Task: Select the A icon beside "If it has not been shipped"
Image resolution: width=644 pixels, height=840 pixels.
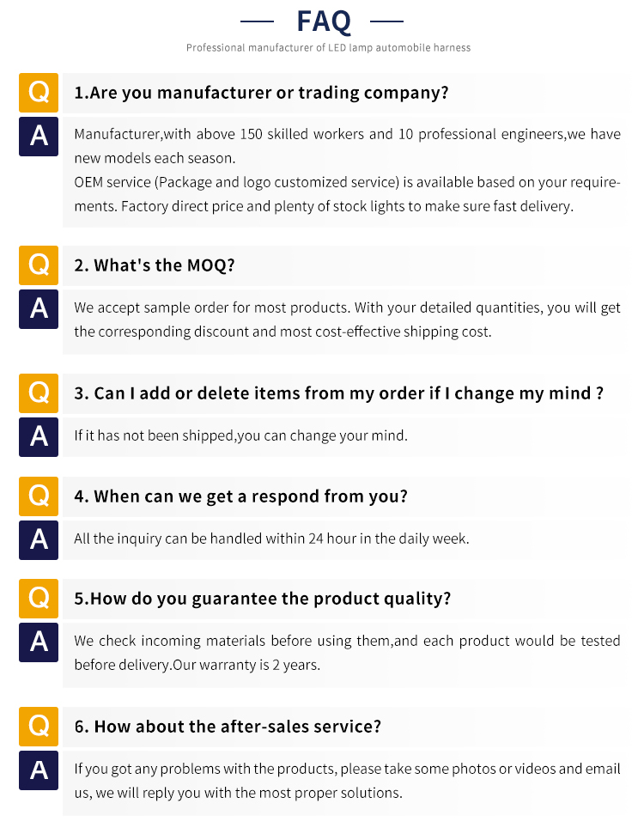Action: coord(39,436)
